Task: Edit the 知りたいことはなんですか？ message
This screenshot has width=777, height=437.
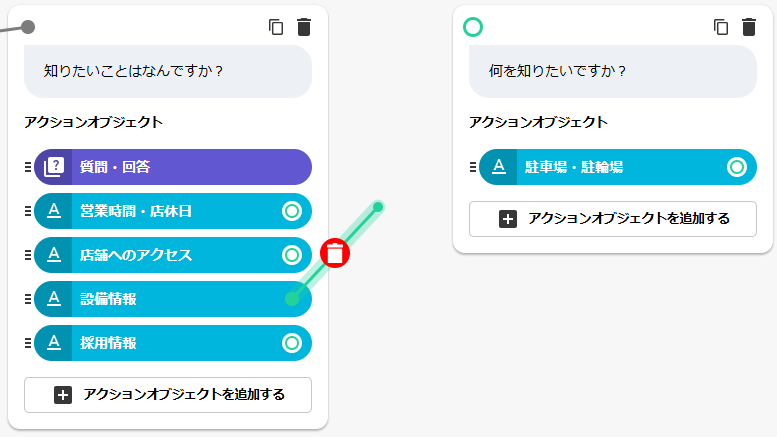Action: point(168,72)
